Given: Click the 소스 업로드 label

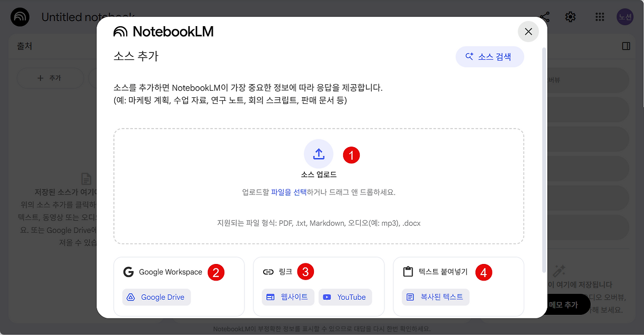Looking at the screenshot, I should click(318, 175).
